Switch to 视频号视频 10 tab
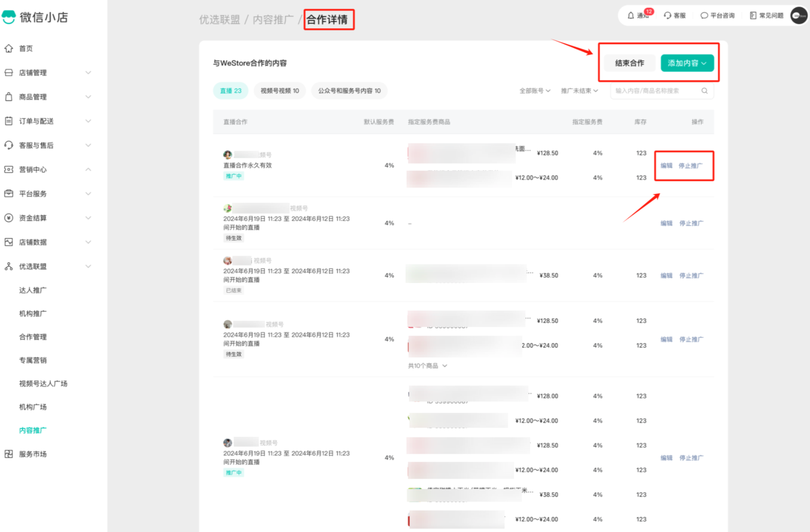The height and width of the screenshot is (532, 810). click(280, 91)
